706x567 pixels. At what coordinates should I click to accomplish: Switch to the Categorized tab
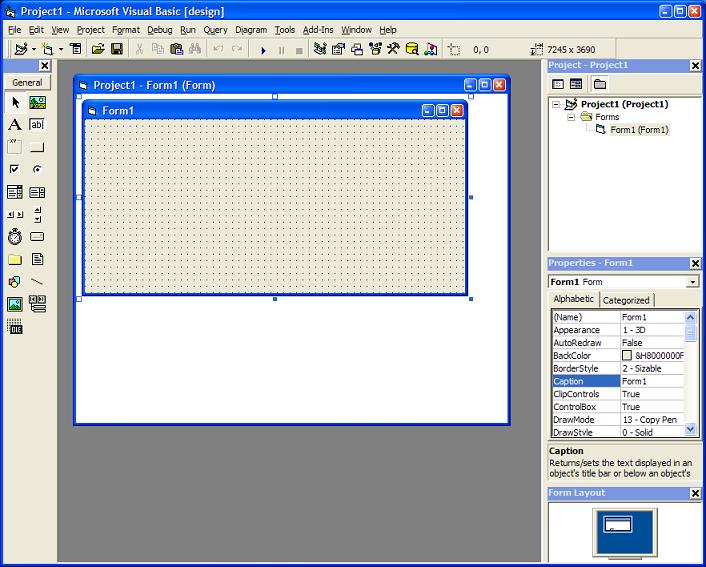626,300
